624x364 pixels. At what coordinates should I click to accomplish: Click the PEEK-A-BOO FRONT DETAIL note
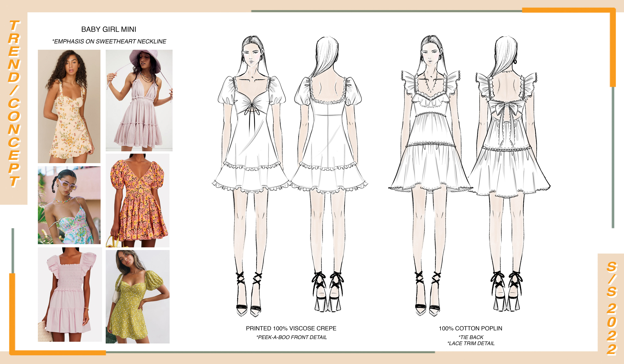click(292, 337)
